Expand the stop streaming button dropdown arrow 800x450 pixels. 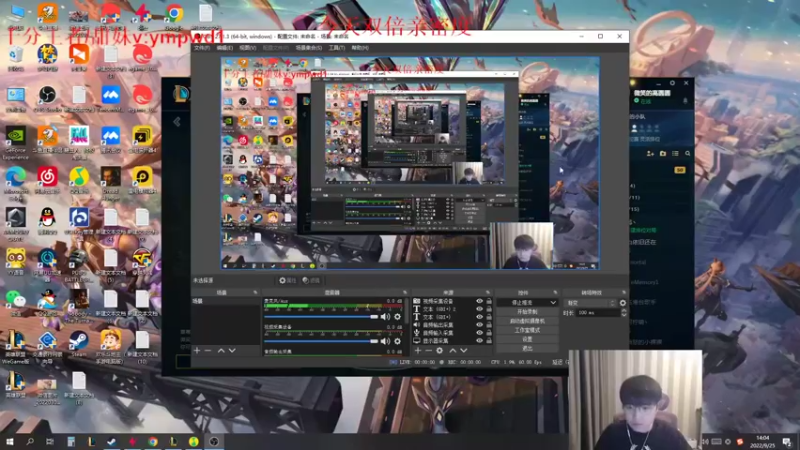pos(553,303)
